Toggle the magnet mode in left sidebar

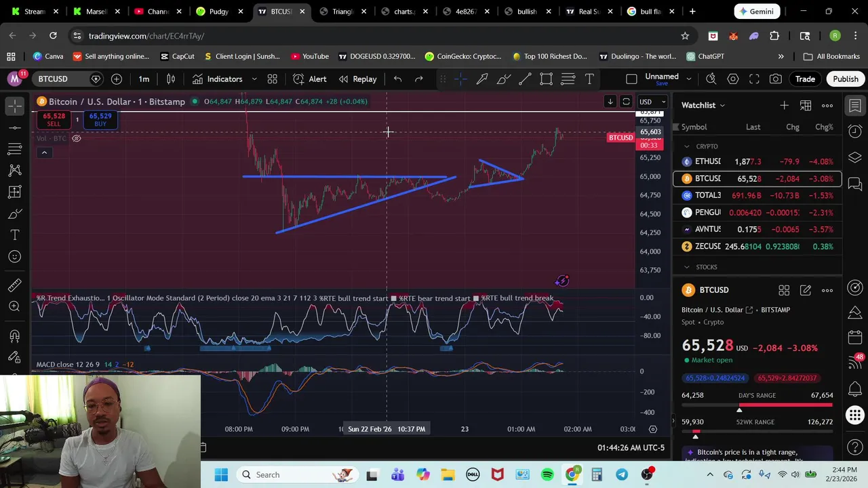tap(14, 335)
